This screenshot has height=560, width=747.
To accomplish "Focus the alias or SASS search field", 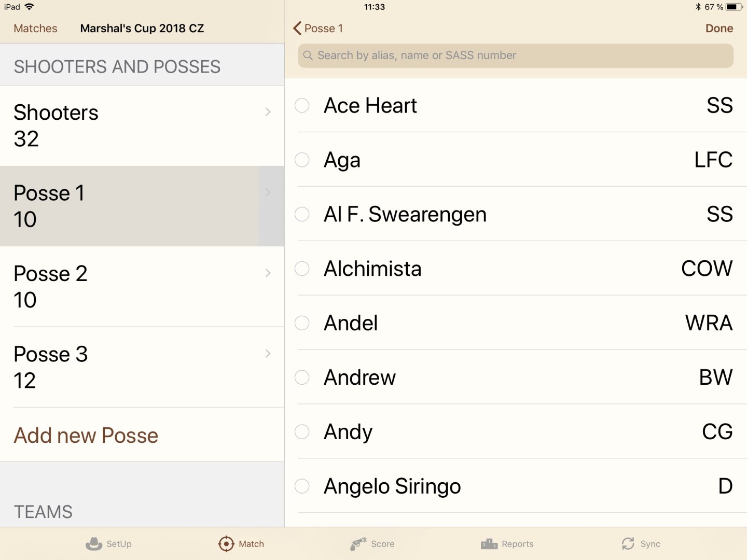I will tap(515, 55).
